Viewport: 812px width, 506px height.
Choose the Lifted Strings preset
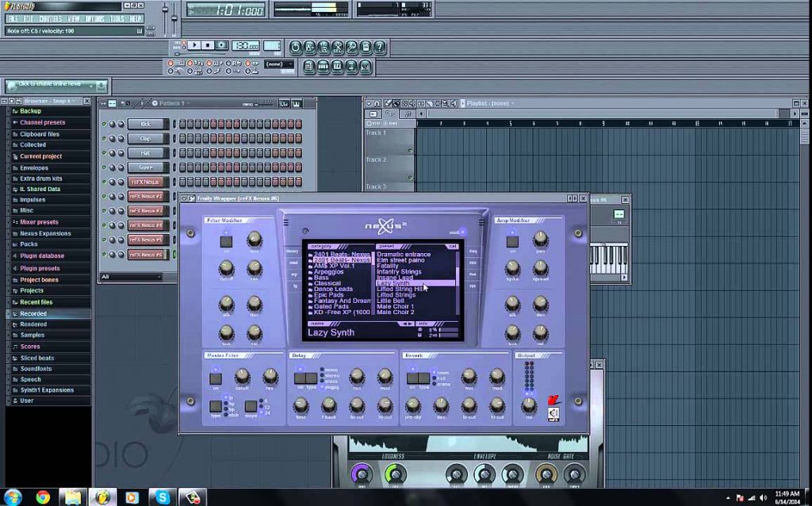point(396,295)
